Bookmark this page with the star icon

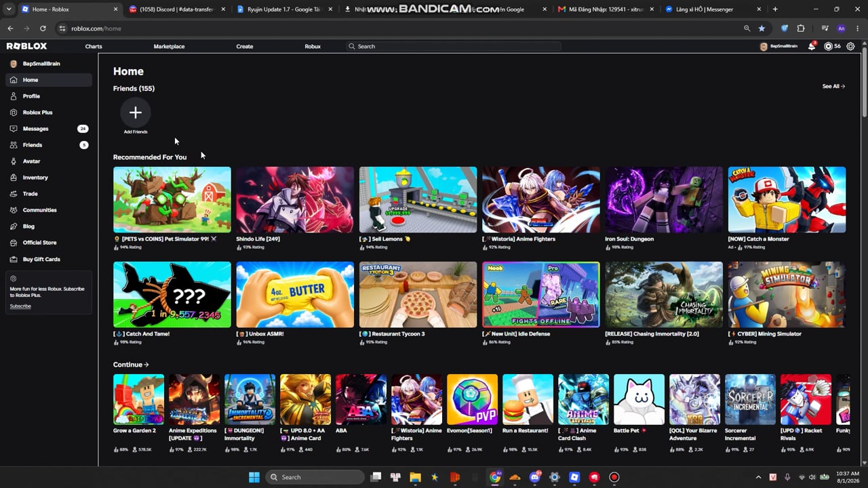[762, 28]
